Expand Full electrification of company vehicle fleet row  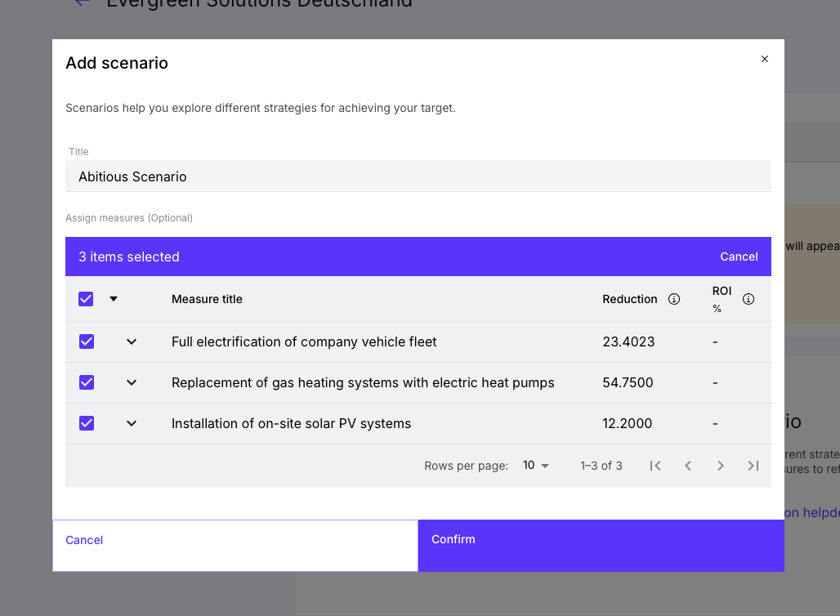point(132,341)
